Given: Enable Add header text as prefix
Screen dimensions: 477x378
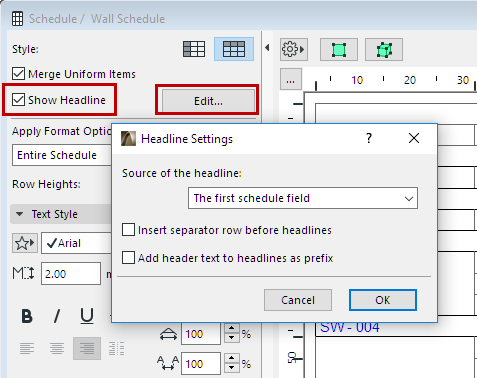Looking at the screenshot, I should pos(129,258).
